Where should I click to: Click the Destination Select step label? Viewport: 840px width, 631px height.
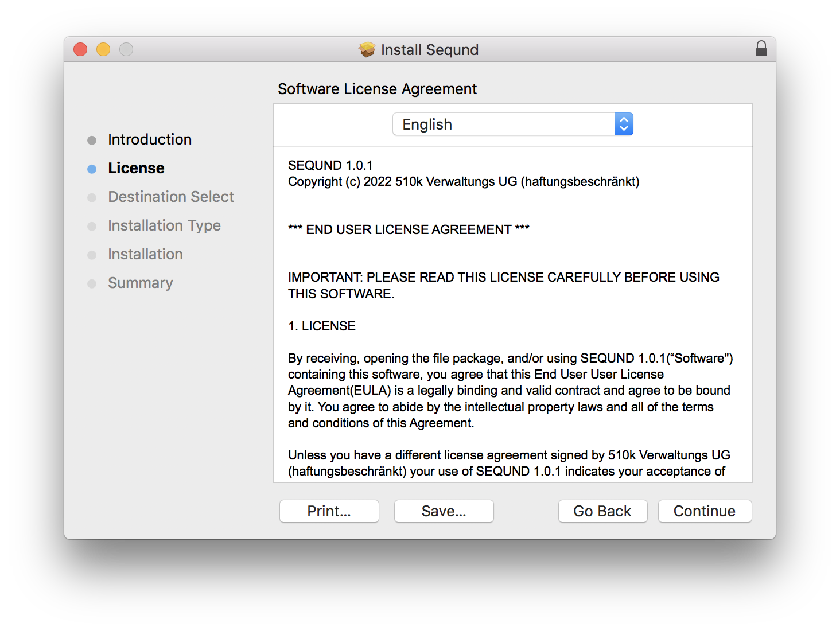(x=171, y=197)
